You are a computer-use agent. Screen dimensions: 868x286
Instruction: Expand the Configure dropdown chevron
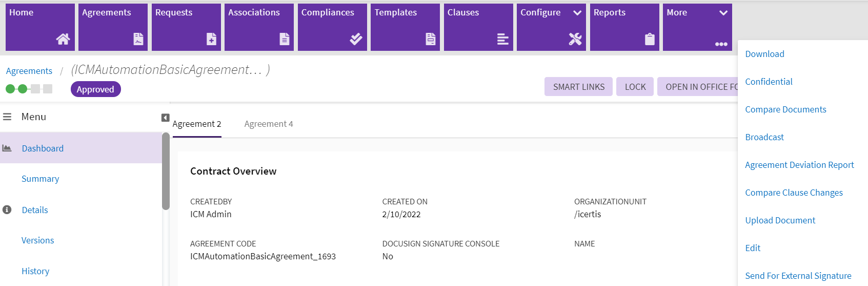[x=577, y=13]
